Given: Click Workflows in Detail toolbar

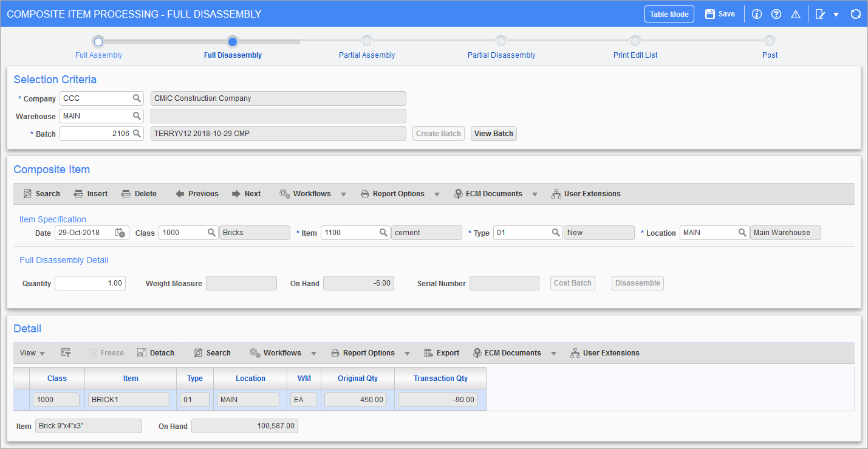Looking at the screenshot, I should pyautogui.click(x=276, y=353).
